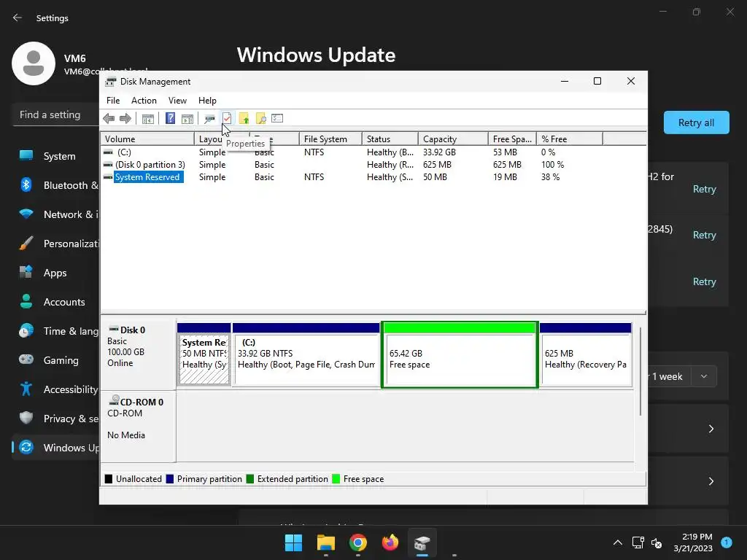
Task: Click the Back arrow in Disk Management toolbar
Action: click(109, 118)
